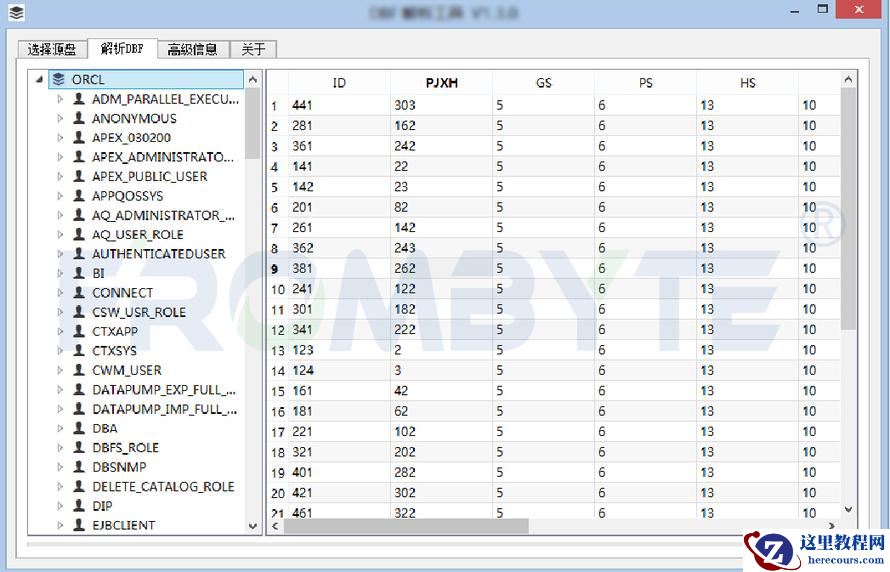Click the user icon beside CWM_USER
This screenshot has height=572, width=890.
(79, 370)
